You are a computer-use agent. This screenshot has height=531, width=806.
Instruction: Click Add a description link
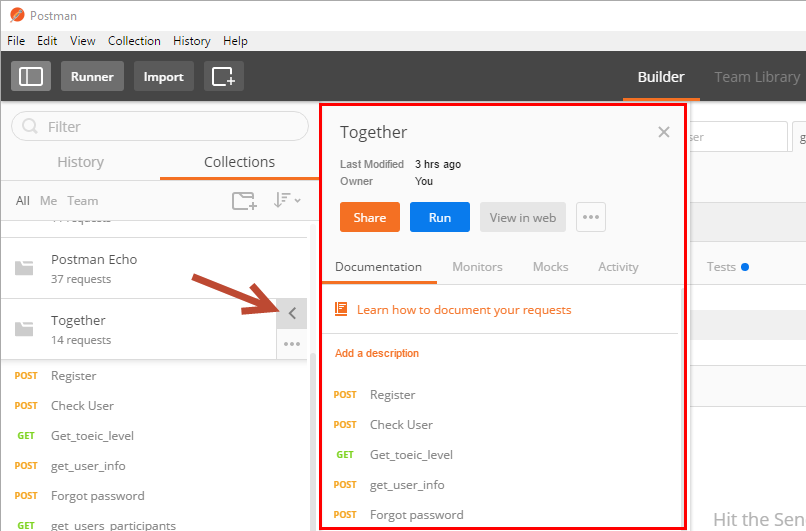[377, 353]
